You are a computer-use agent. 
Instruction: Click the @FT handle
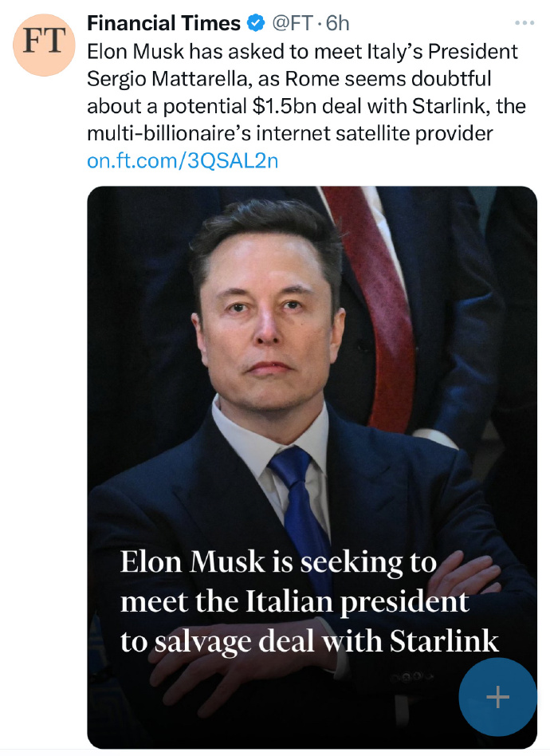[293, 22]
